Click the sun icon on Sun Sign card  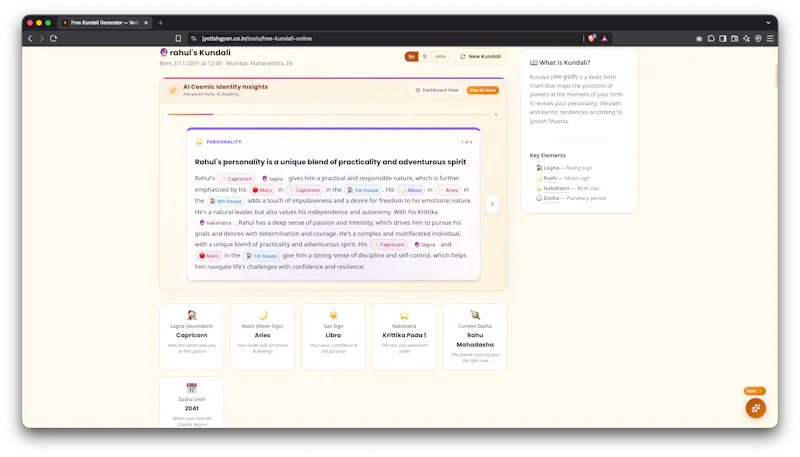pyautogui.click(x=333, y=315)
